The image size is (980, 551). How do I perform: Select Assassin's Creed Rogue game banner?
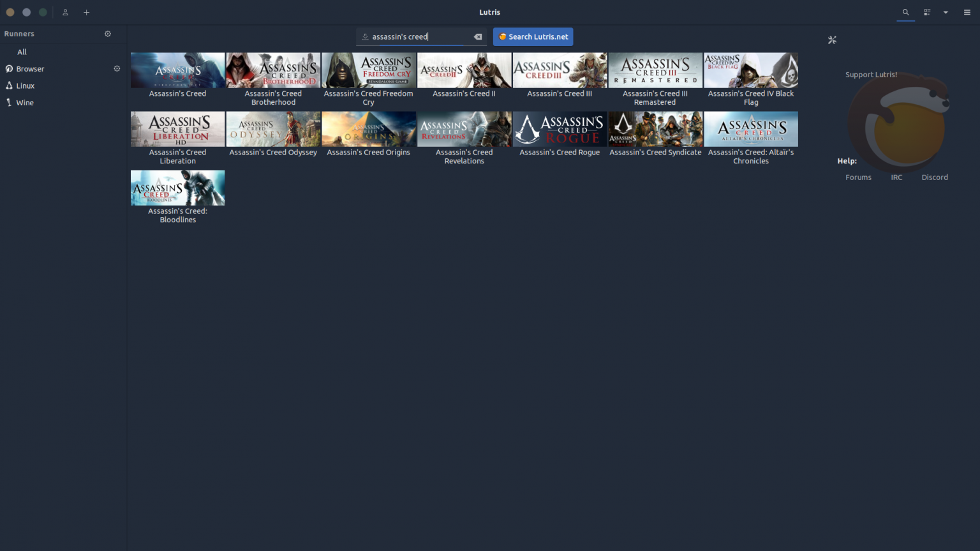tap(560, 129)
